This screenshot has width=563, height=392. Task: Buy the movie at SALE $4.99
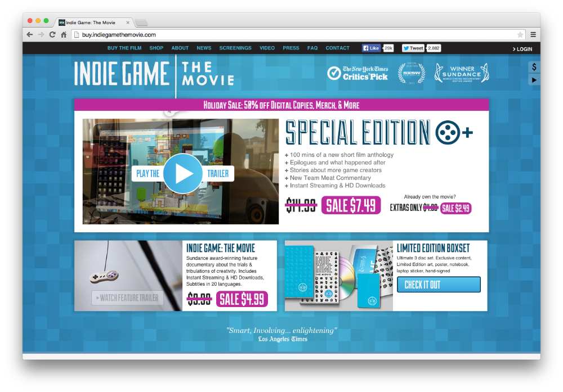tap(242, 299)
